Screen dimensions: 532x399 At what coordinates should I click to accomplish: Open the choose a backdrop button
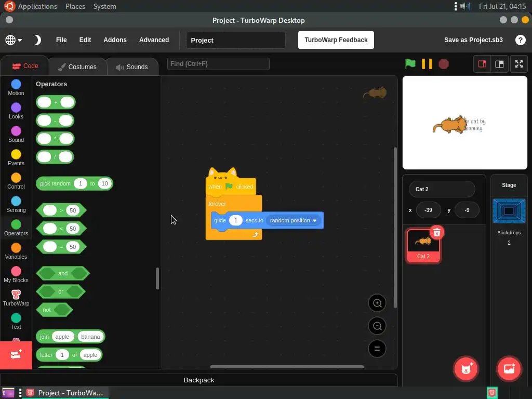click(509, 368)
